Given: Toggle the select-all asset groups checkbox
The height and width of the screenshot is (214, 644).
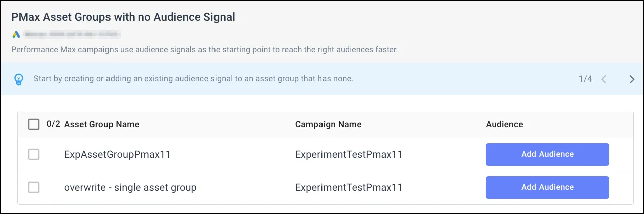Looking at the screenshot, I should pyautogui.click(x=34, y=124).
